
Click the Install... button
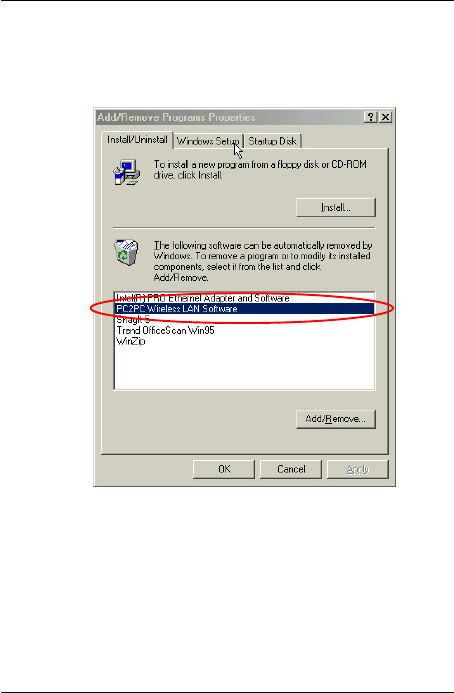[x=336, y=208]
